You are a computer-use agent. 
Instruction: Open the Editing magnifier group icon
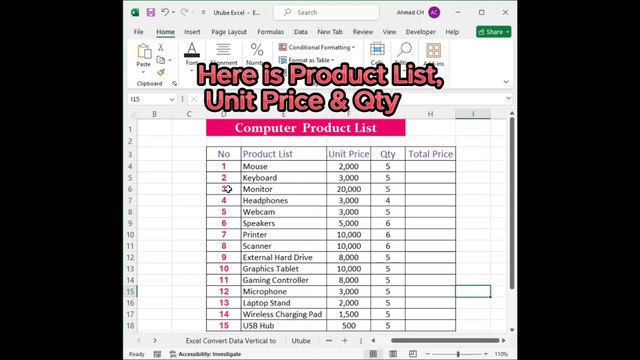pyautogui.click(x=404, y=50)
